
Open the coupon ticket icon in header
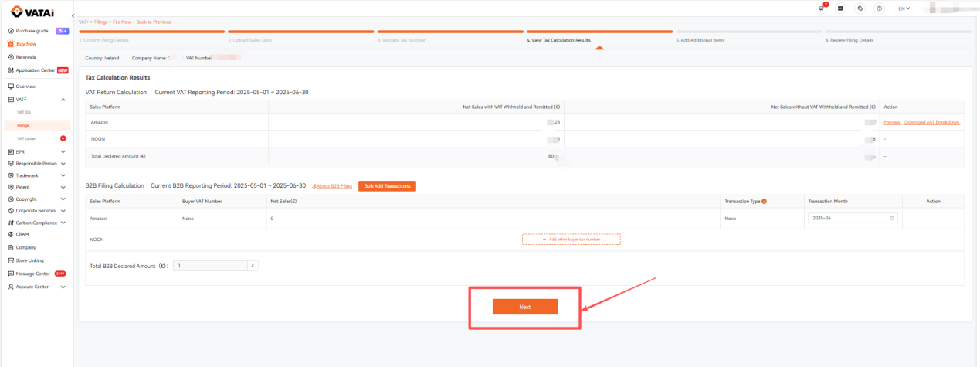(x=840, y=8)
